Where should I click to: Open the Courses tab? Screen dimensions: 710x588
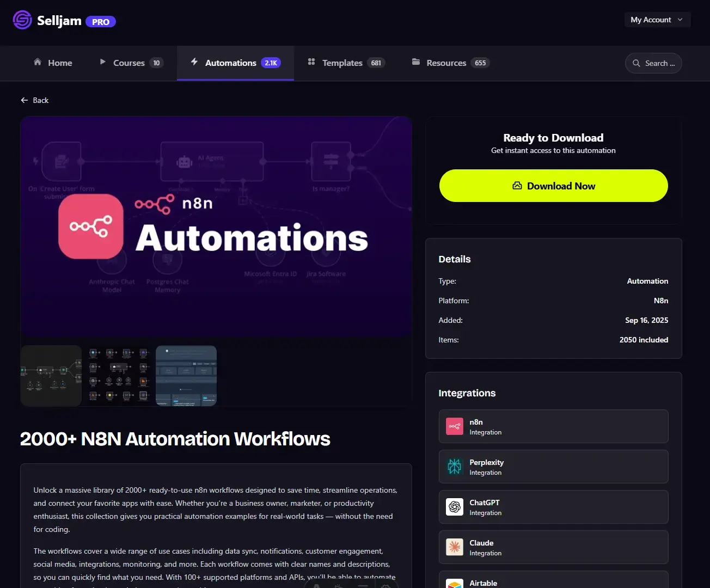(131, 63)
